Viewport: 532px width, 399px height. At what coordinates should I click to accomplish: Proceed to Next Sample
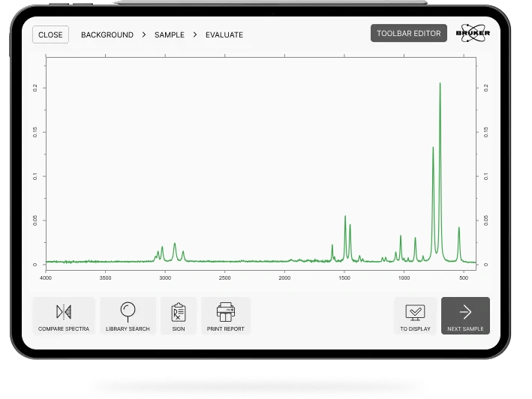click(465, 316)
